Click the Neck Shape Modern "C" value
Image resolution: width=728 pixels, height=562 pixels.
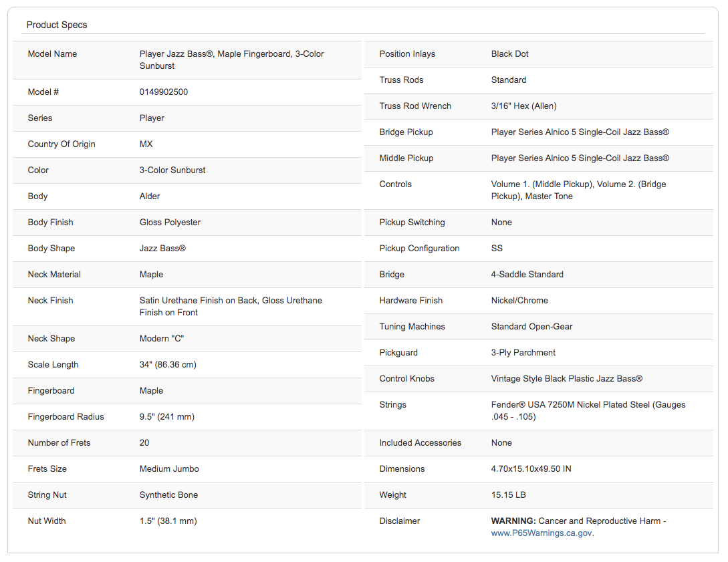(162, 338)
